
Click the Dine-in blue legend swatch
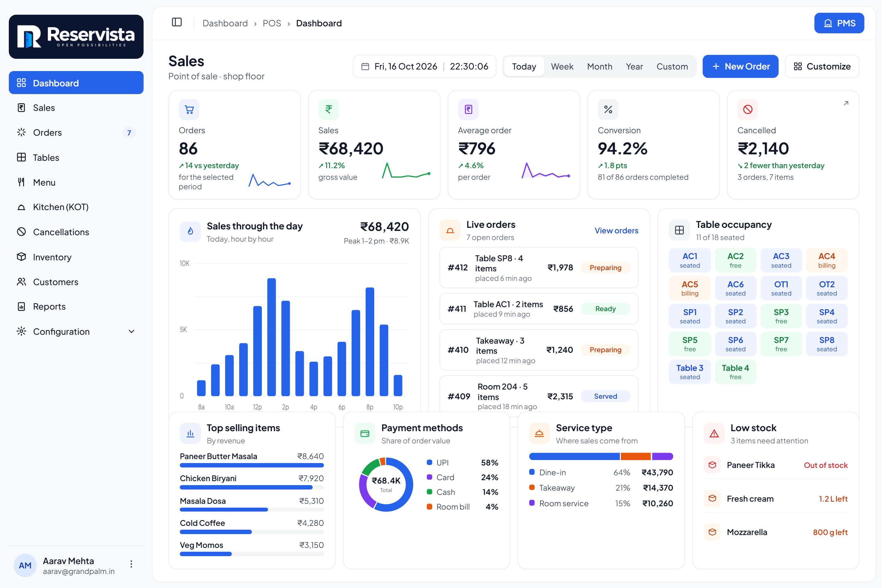pos(532,472)
